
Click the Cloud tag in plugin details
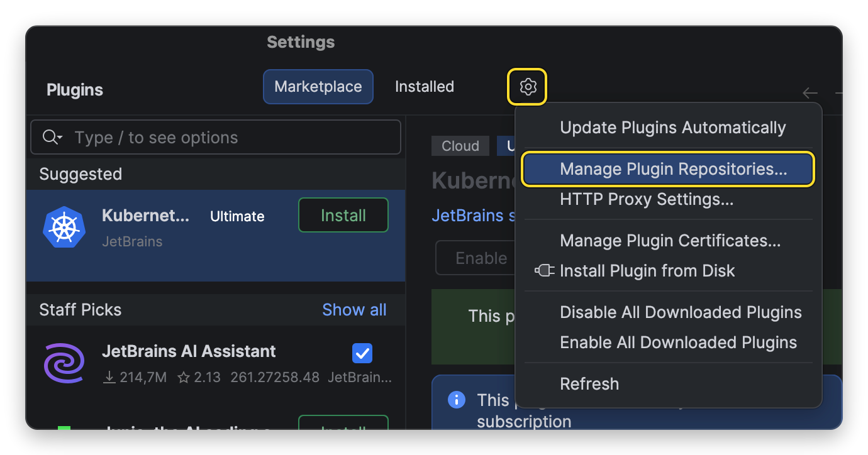point(460,146)
